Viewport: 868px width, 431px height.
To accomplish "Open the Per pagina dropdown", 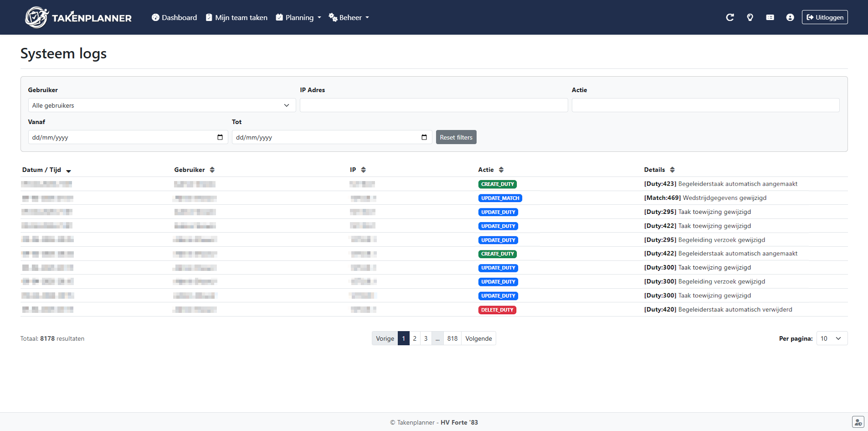I will 832,338.
